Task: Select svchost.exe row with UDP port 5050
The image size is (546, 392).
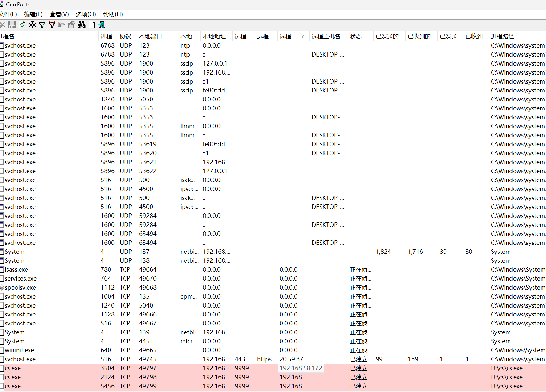Action: coord(273,99)
